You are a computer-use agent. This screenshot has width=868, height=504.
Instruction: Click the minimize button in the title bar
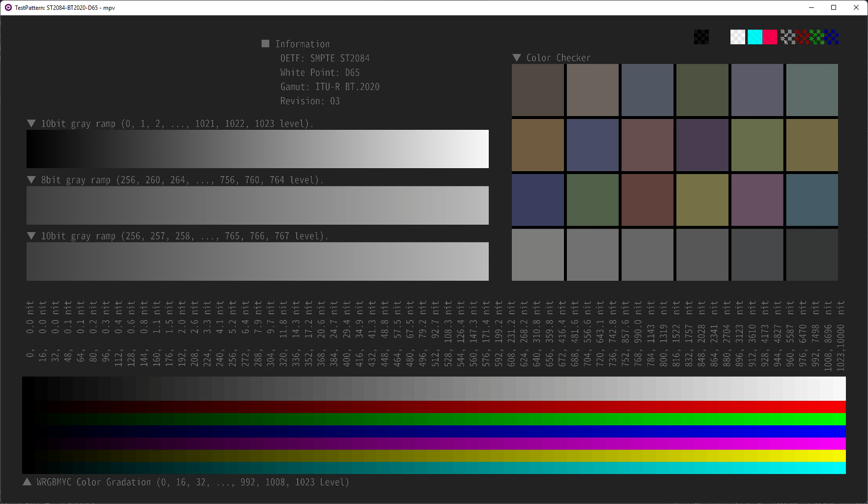pos(811,7)
